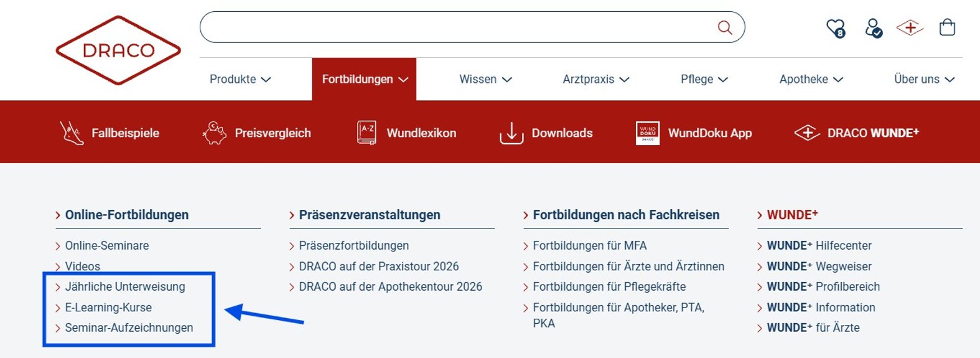
Task: Open WUNDE+ Information
Action: tap(821, 307)
